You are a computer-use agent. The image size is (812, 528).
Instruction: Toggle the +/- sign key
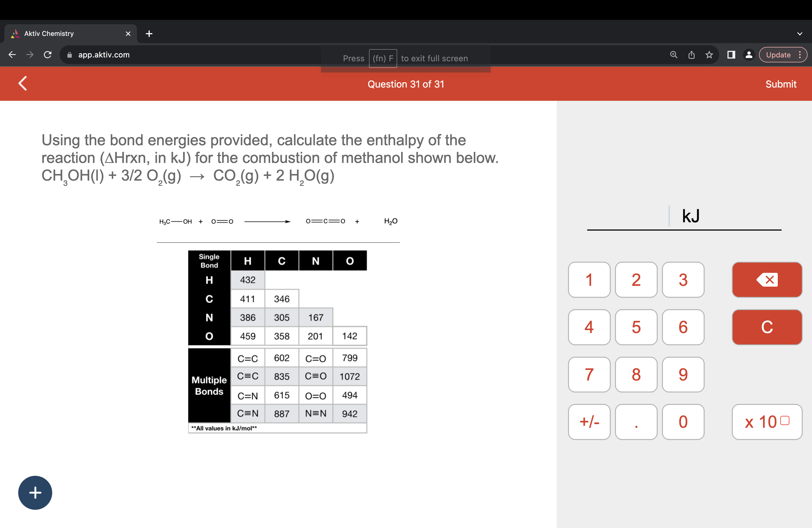[x=589, y=422]
